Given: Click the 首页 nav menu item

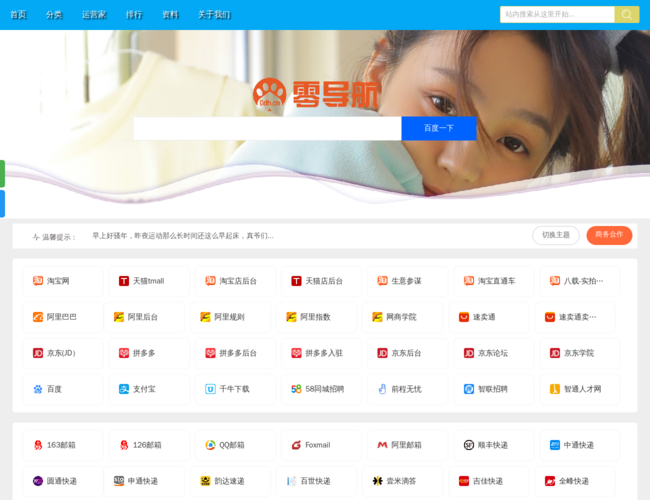Looking at the screenshot, I should pos(18,15).
